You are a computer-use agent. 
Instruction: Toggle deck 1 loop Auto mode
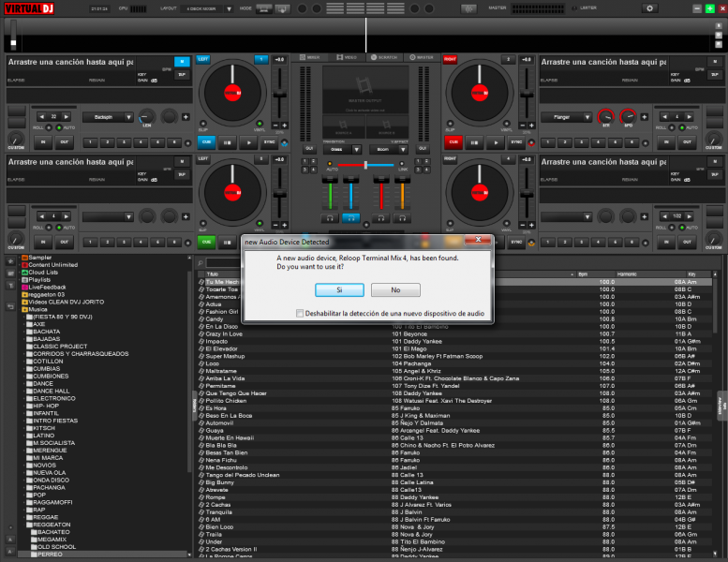[x=59, y=127]
